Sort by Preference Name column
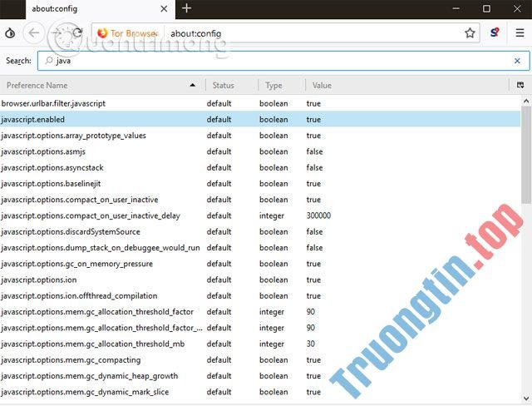 click(100, 85)
